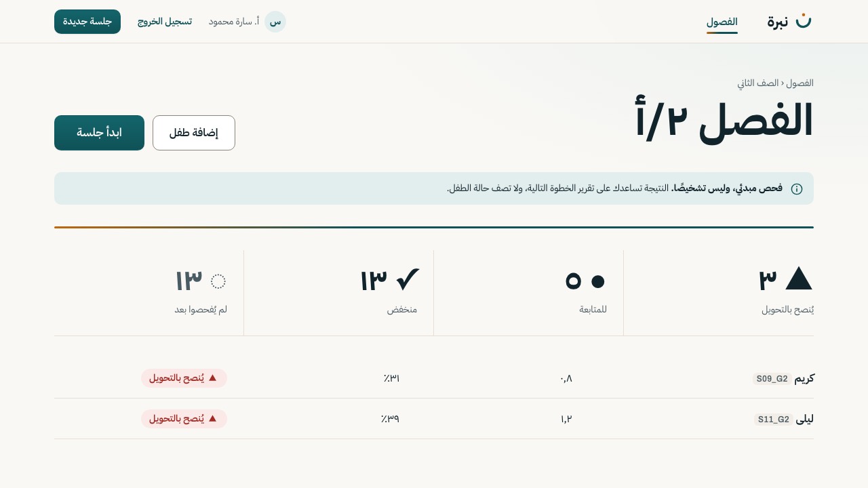Click the نبرة logo icon
This screenshot has height=488, width=868.
804,21
